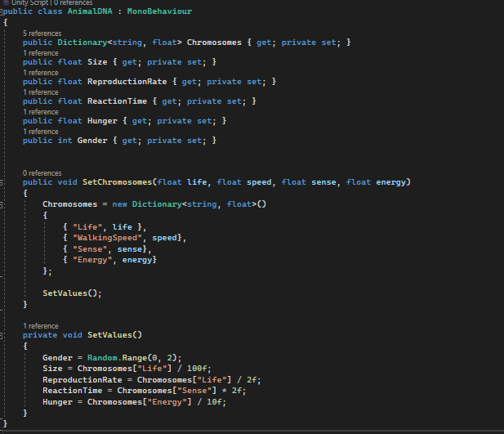Screen dimensions: 504x434
Task: Click the "WalkingSpeed" string literal
Action: (x=107, y=238)
